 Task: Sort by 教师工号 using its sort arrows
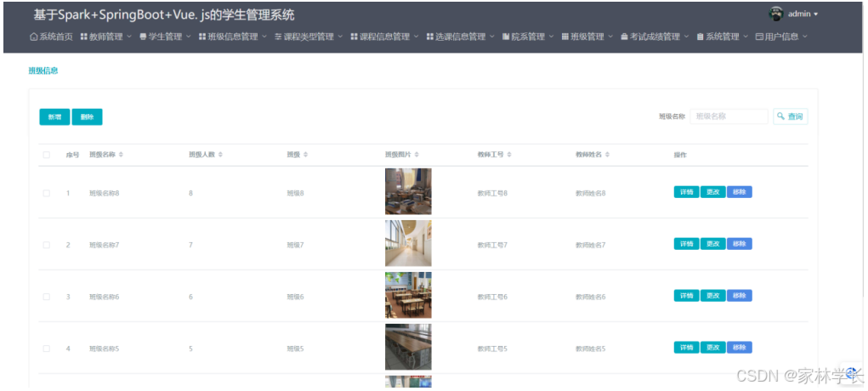[509, 155]
